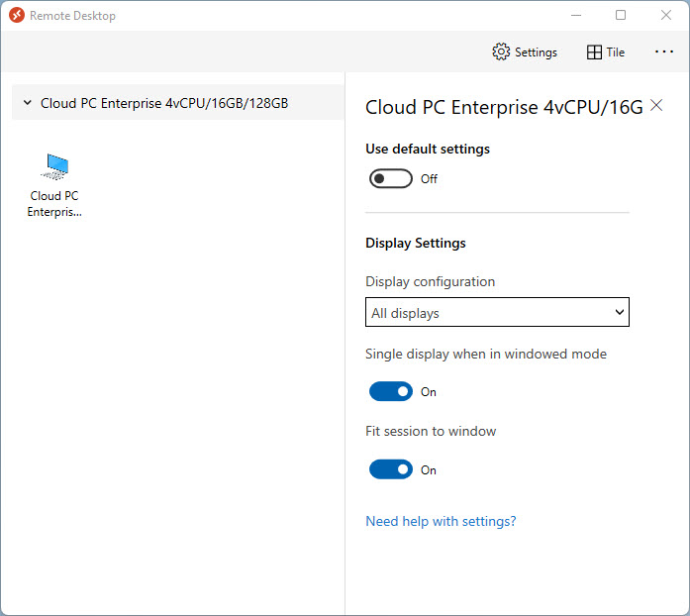The height and width of the screenshot is (616, 690).
Task: Open the more options ellipsis menu
Action: pyautogui.click(x=664, y=52)
